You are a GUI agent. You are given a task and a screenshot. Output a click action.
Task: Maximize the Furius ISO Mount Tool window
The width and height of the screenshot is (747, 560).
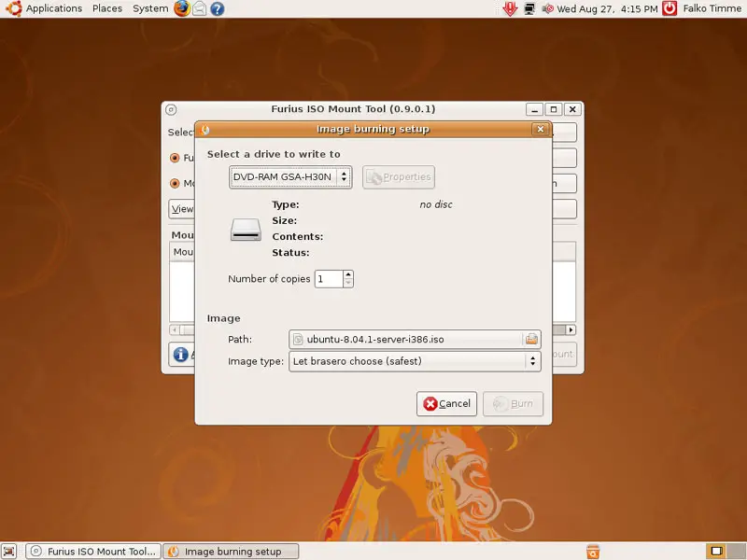point(554,109)
